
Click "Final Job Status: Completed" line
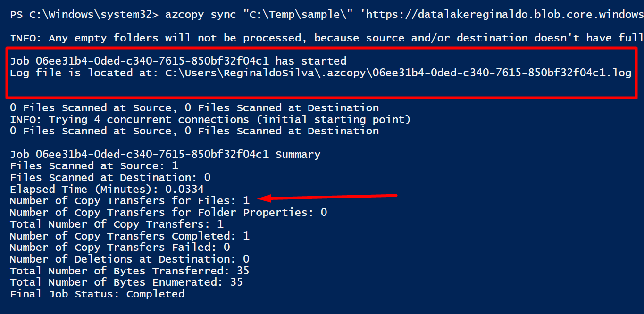[97, 294]
